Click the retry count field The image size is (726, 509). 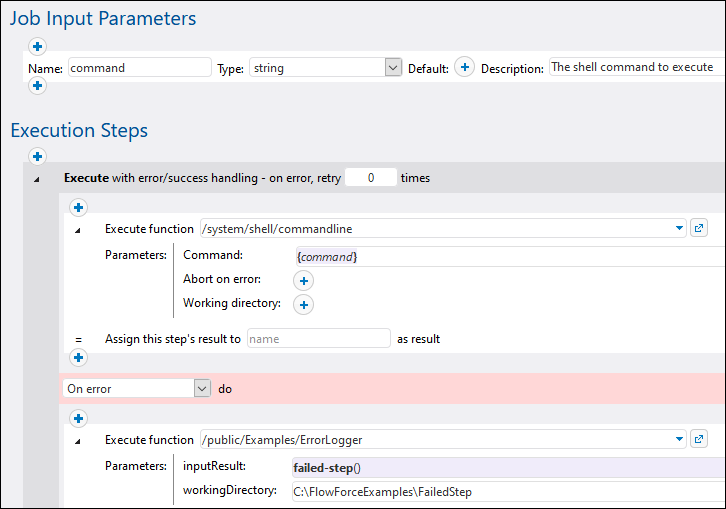(x=370, y=178)
